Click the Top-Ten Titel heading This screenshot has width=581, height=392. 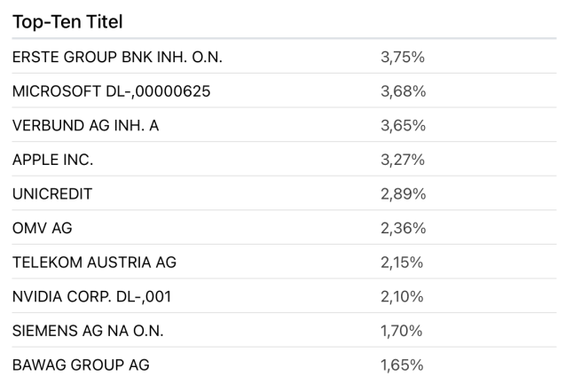67,20
